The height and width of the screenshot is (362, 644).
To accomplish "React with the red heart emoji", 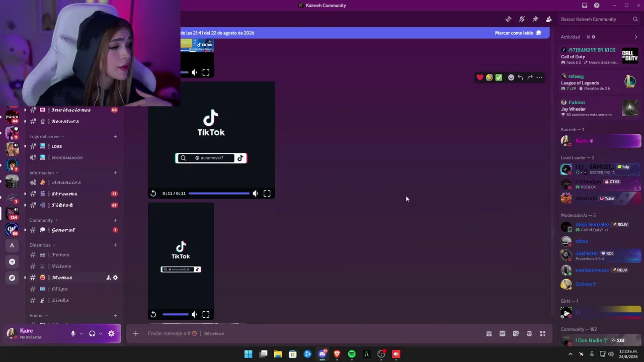I will 480,77.
